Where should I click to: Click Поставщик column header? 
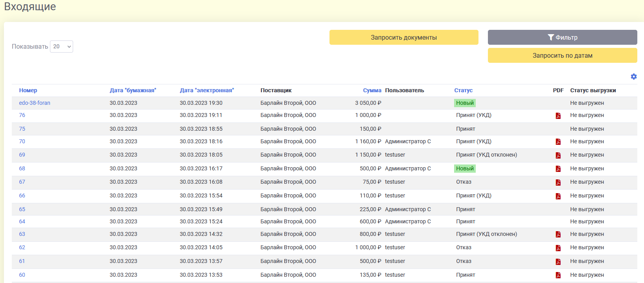[x=276, y=90]
